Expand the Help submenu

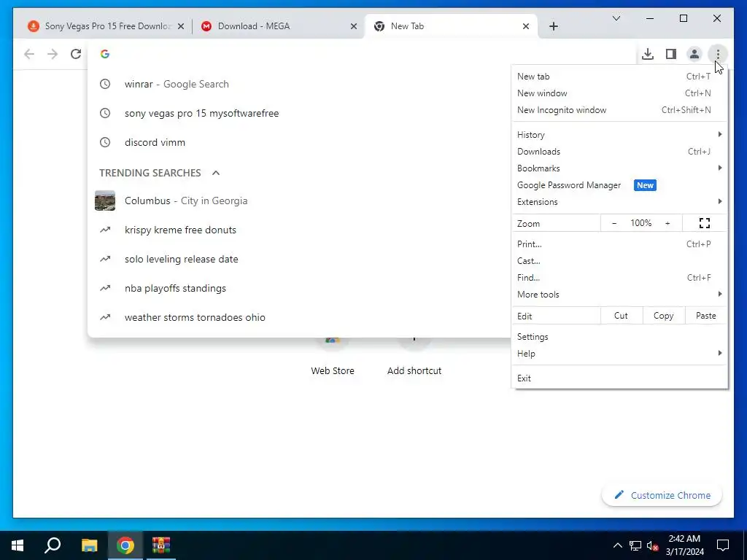619,354
